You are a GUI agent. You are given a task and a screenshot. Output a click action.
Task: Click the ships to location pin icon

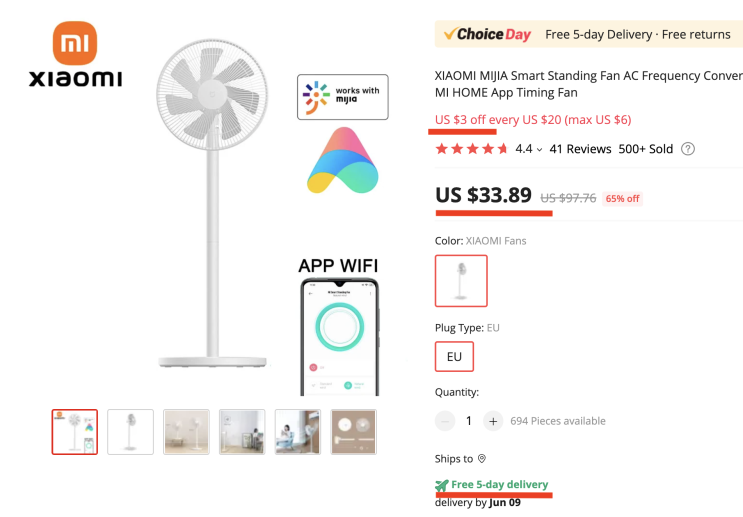(482, 459)
